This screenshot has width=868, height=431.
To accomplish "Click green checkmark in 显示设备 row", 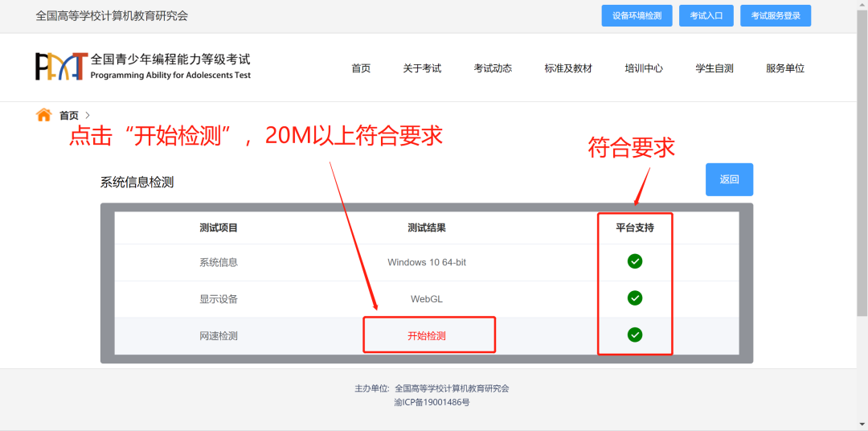I will [635, 298].
